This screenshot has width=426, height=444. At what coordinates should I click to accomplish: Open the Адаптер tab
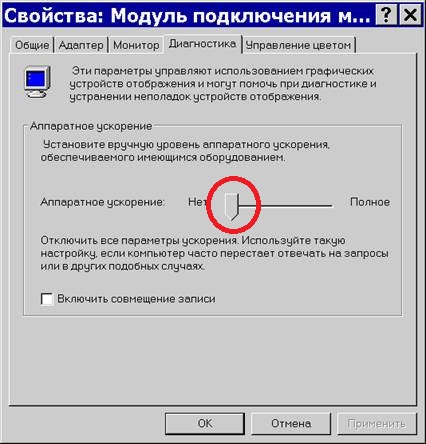pos(81,45)
